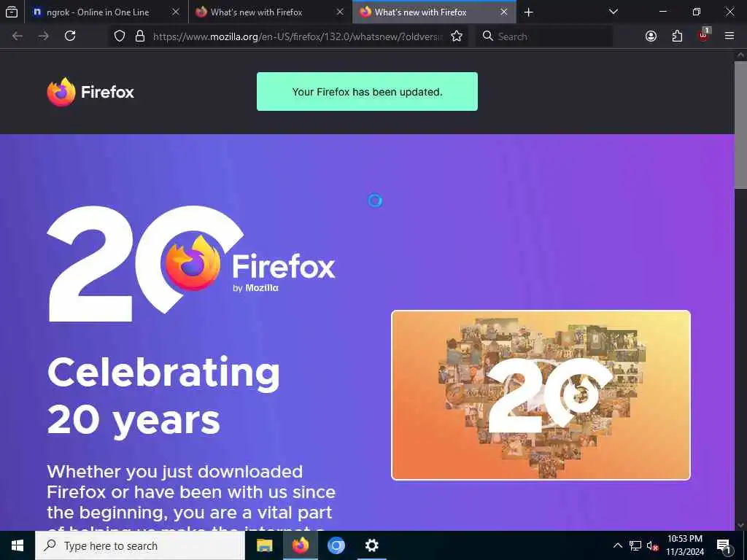Show tracking protection shield info

coord(120,36)
